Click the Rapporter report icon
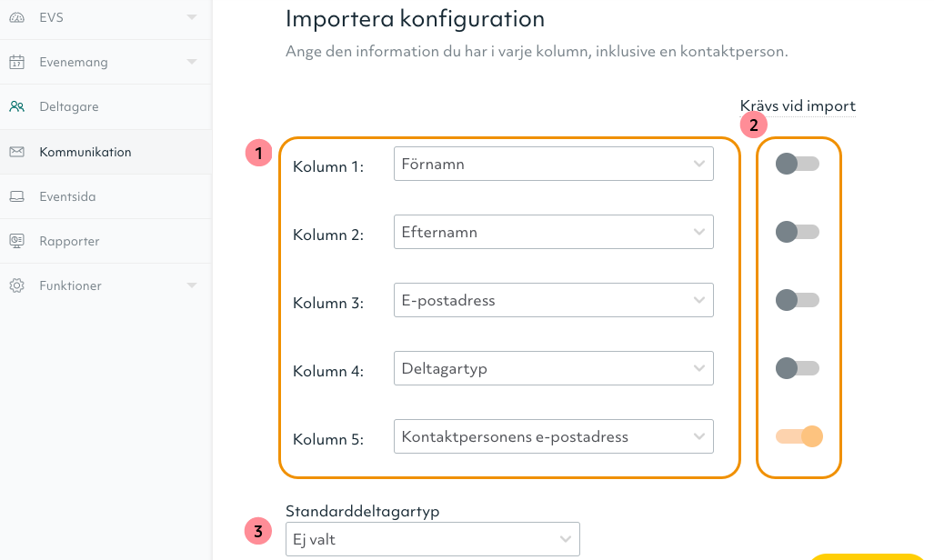 pos(16,241)
